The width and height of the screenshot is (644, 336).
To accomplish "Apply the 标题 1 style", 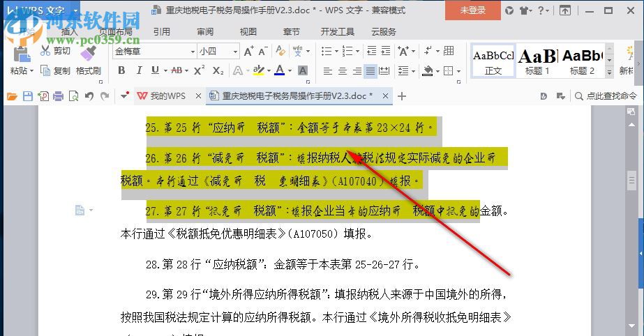I will 537,61.
